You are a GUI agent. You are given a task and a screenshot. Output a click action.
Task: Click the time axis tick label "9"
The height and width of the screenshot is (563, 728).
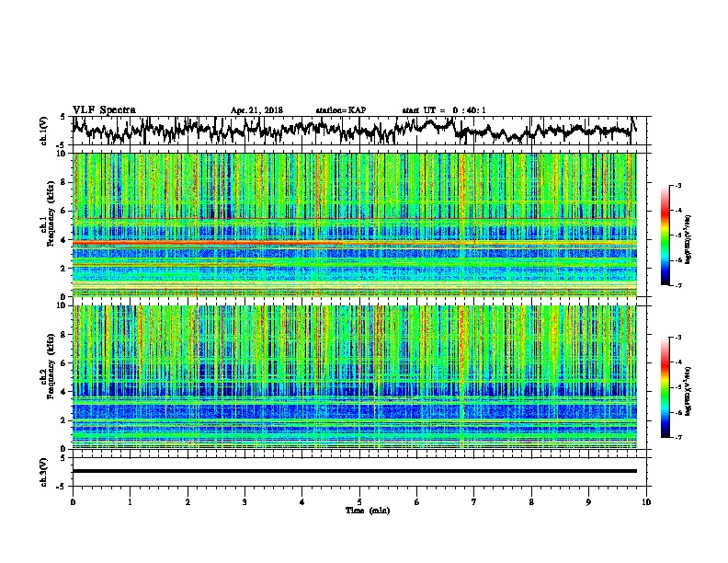[588, 502]
